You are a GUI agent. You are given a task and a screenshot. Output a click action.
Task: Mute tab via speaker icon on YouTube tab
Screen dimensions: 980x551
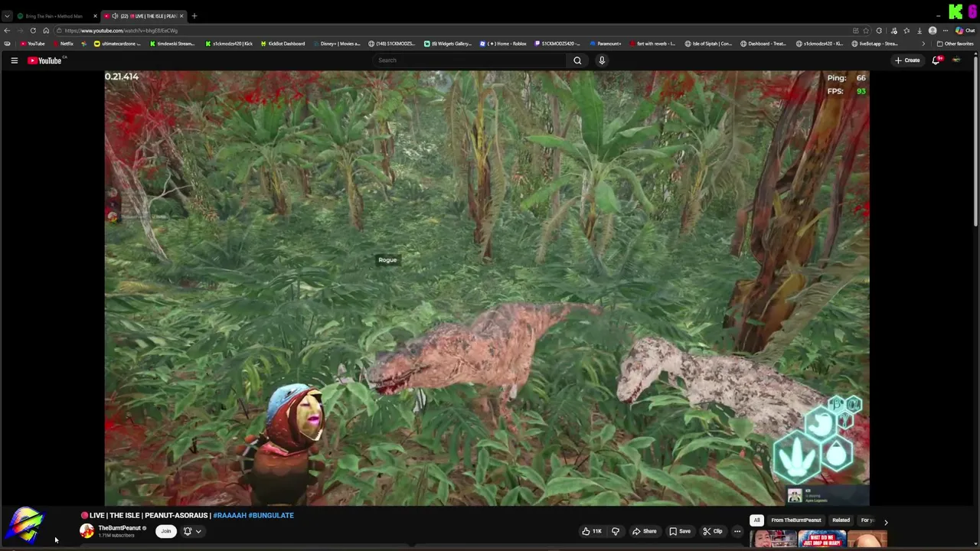(x=115, y=16)
